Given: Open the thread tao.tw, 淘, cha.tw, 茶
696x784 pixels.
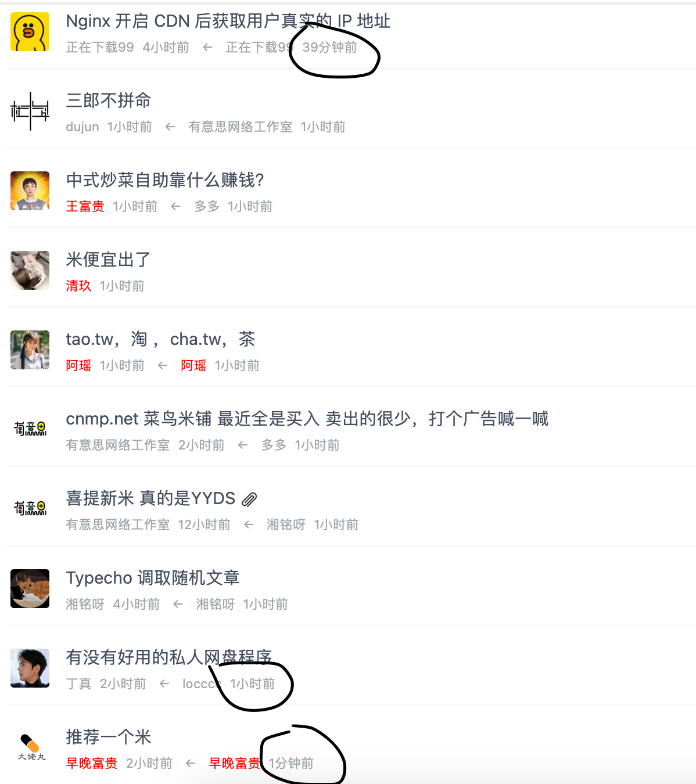Looking at the screenshot, I should coord(160,339).
